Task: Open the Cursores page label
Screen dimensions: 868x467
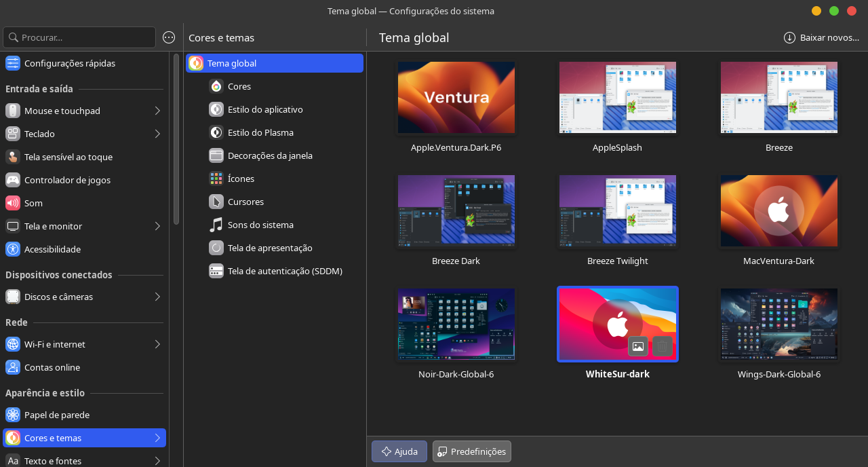Action: [245, 202]
